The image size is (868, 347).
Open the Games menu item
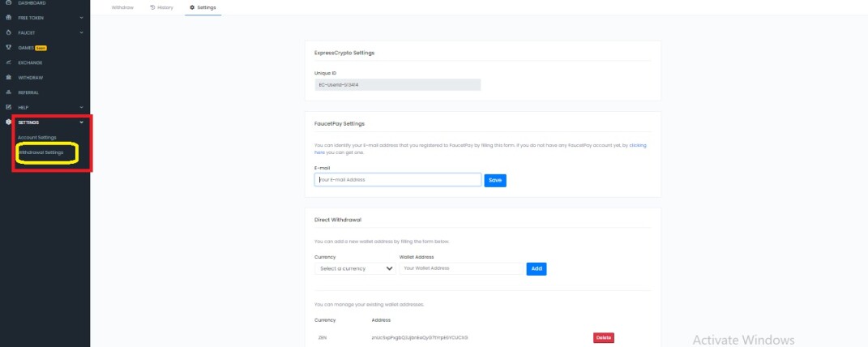[x=26, y=48]
